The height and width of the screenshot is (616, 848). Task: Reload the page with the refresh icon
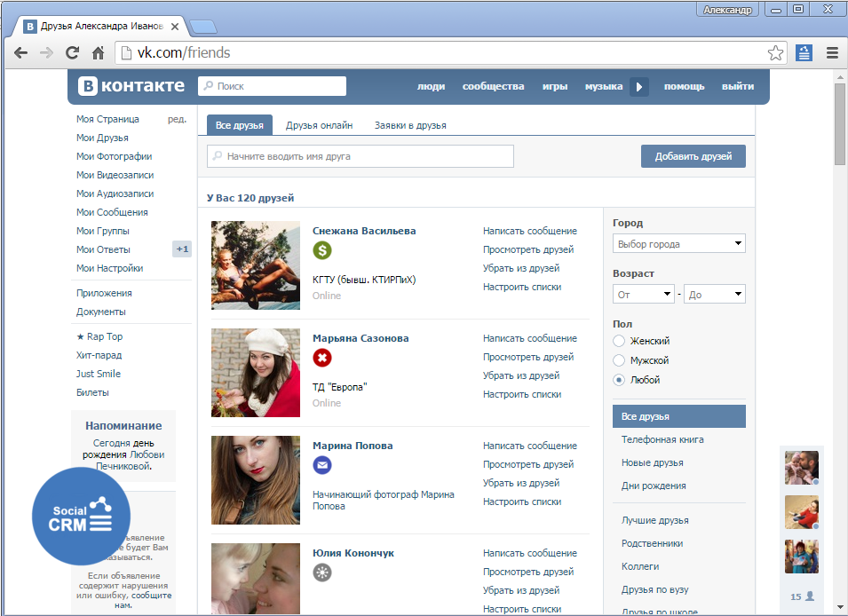[72, 53]
